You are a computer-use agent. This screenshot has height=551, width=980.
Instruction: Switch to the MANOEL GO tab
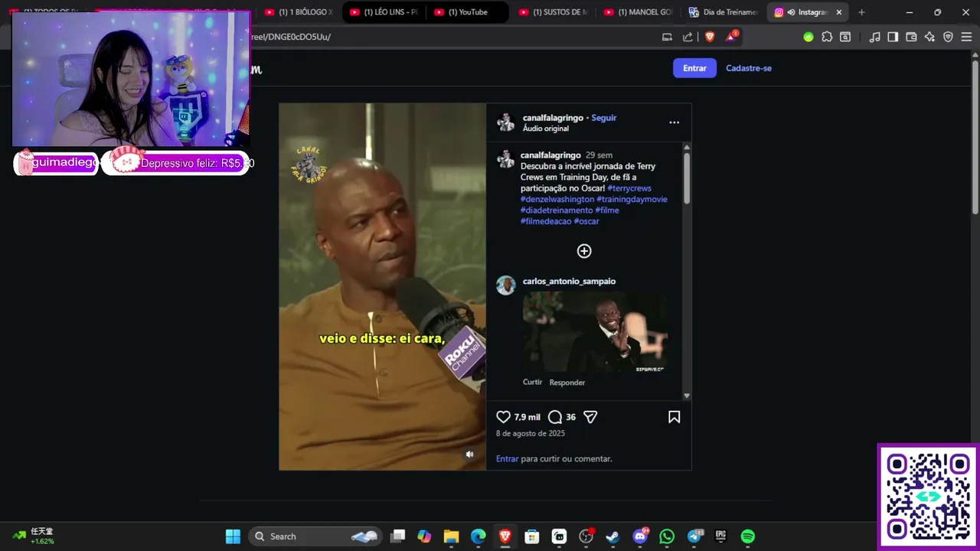click(x=639, y=12)
